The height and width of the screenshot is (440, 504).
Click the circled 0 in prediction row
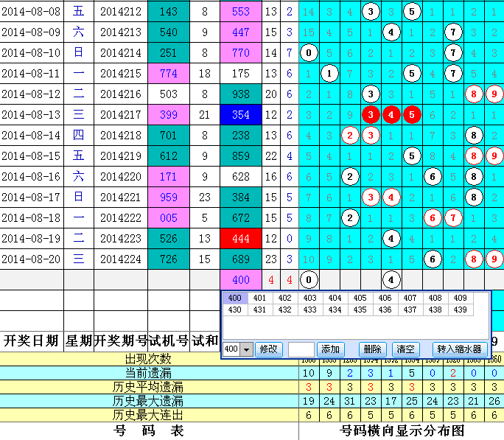(309, 279)
